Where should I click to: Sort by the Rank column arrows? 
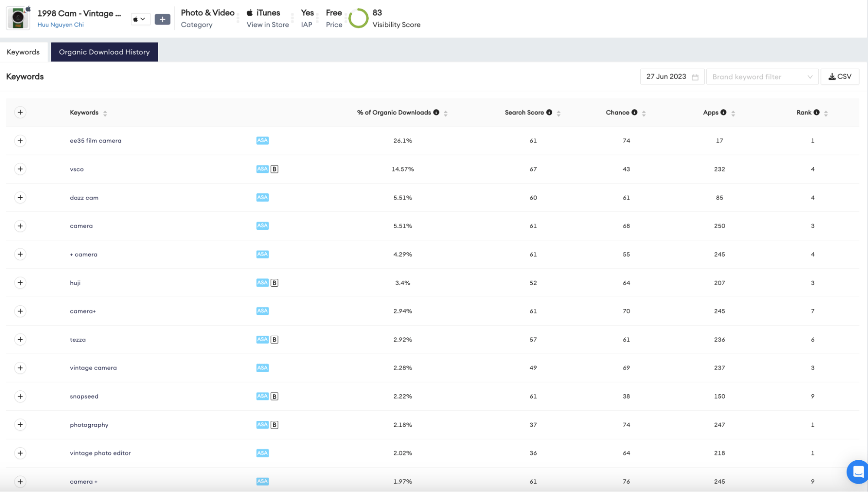(x=826, y=113)
